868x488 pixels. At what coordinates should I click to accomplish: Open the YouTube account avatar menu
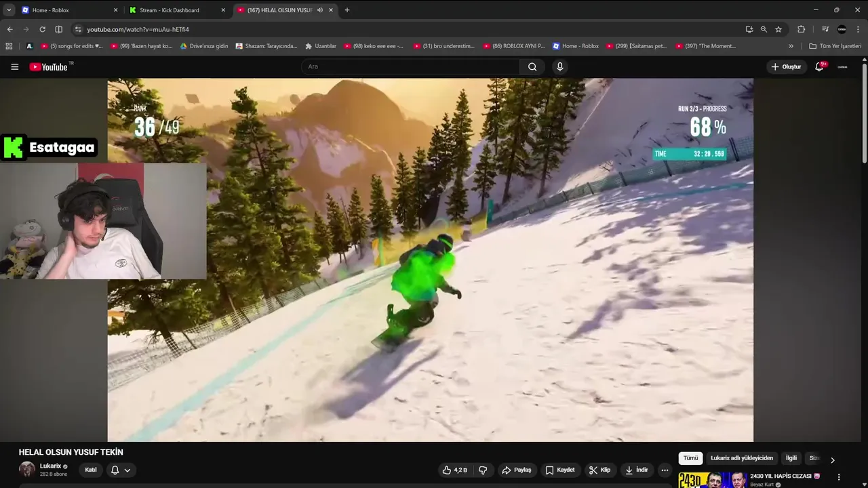click(x=842, y=66)
